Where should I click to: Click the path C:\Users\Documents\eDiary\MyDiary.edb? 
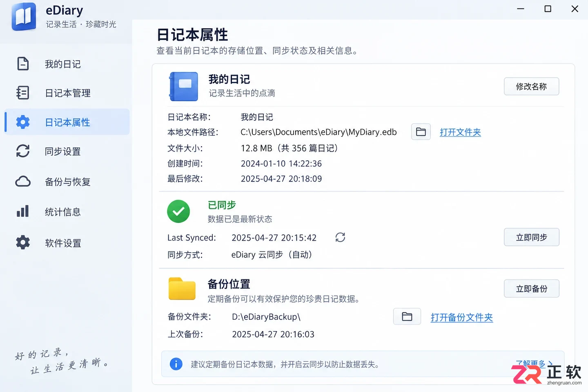click(318, 132)
